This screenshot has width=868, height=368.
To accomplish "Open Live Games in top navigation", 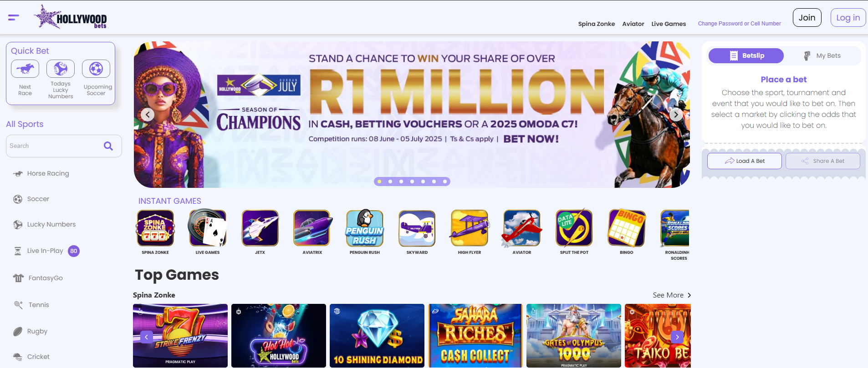I will [x=669, y=24].
